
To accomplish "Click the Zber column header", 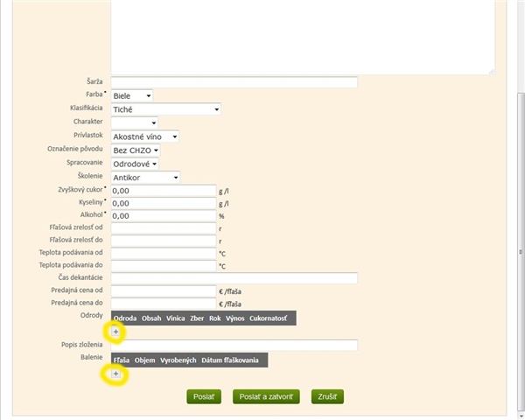I will pyautogui.click(x=197, y=318).
